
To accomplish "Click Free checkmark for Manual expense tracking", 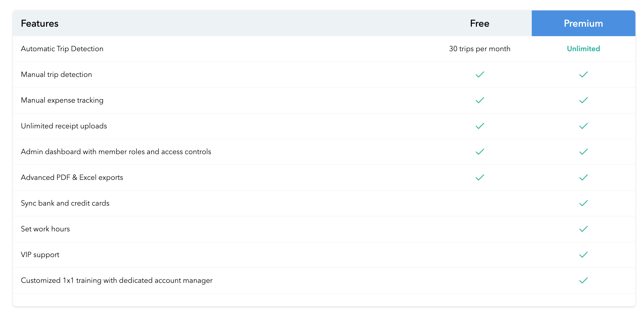I will [480, 100].
